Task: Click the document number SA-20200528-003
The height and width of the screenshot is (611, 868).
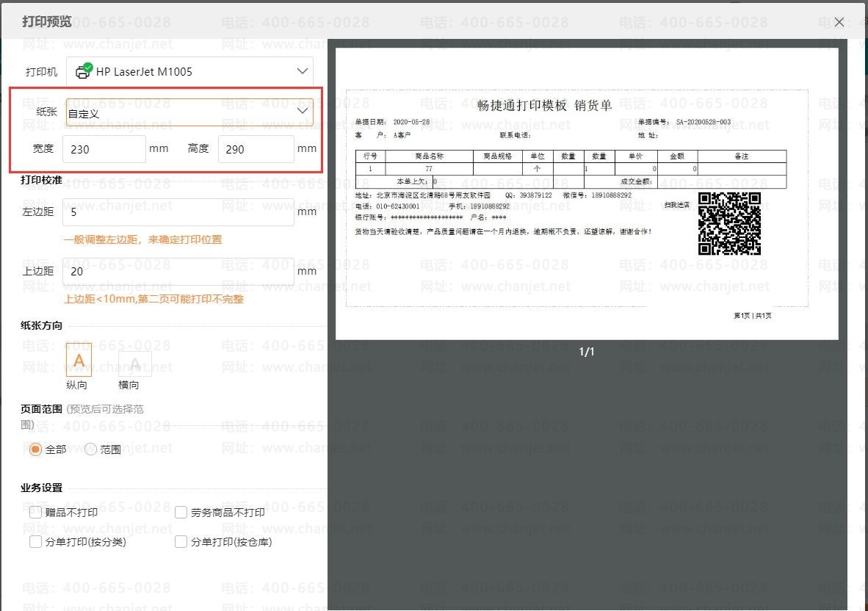Action: point(703,122)
